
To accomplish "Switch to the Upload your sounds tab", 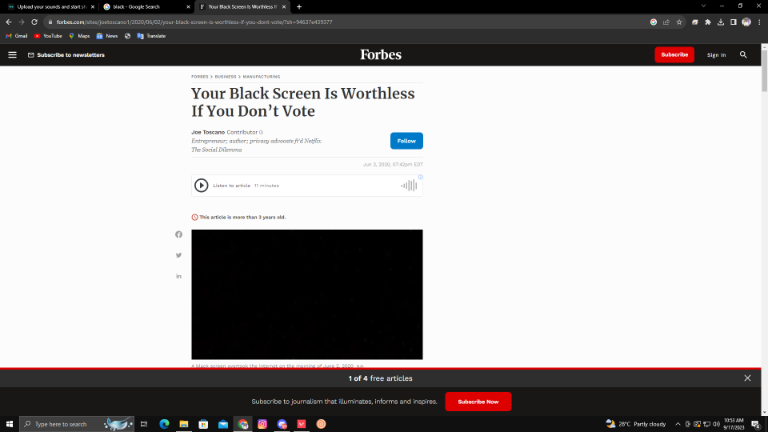I will pos(51,7).
